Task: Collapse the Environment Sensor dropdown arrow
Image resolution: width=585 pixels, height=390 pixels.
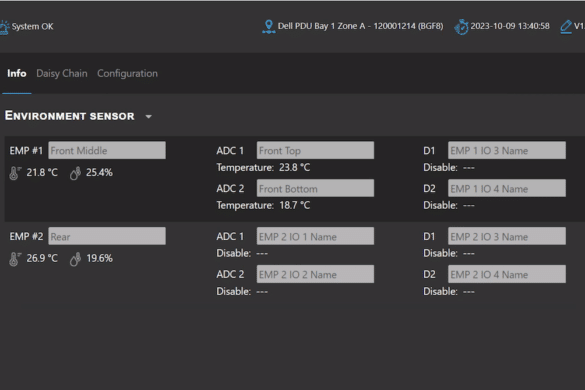Action: [148, 116]
